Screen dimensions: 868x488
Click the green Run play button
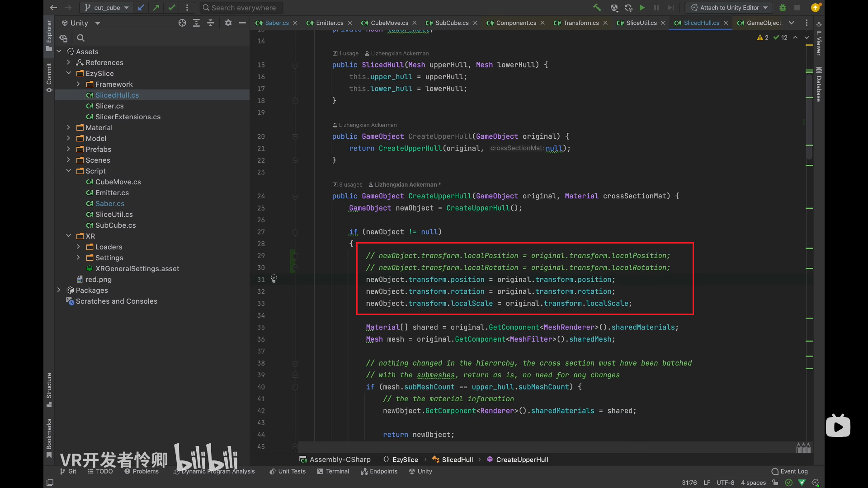point(642,8)
